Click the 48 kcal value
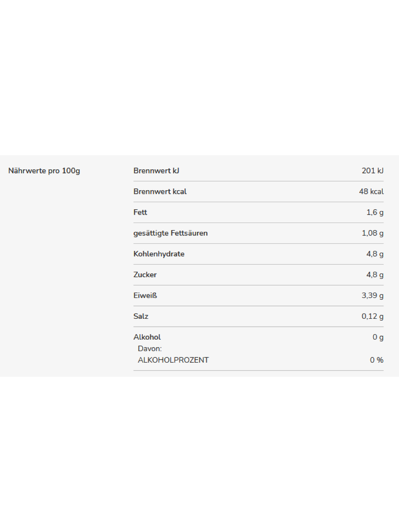The image size is (399, 532). [371, 192]
